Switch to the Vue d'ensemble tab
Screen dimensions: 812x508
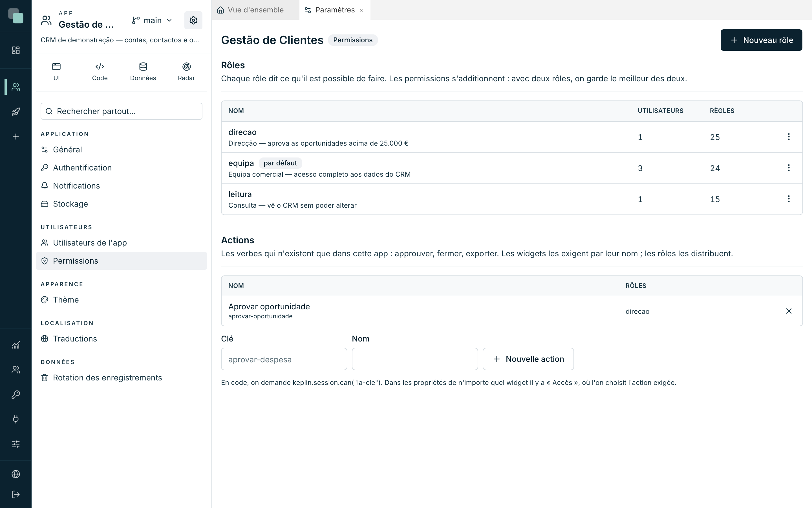255,10
